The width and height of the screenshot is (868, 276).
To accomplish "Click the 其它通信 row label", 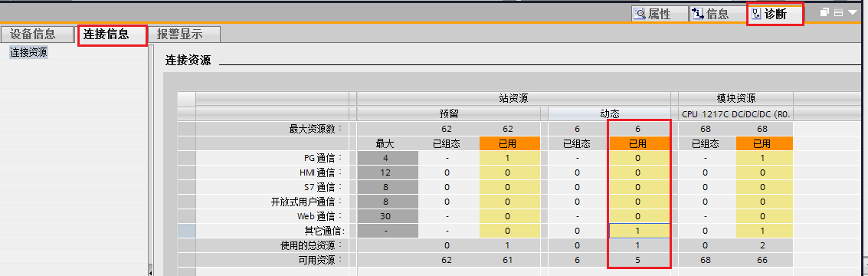I will tap(324, 231).
